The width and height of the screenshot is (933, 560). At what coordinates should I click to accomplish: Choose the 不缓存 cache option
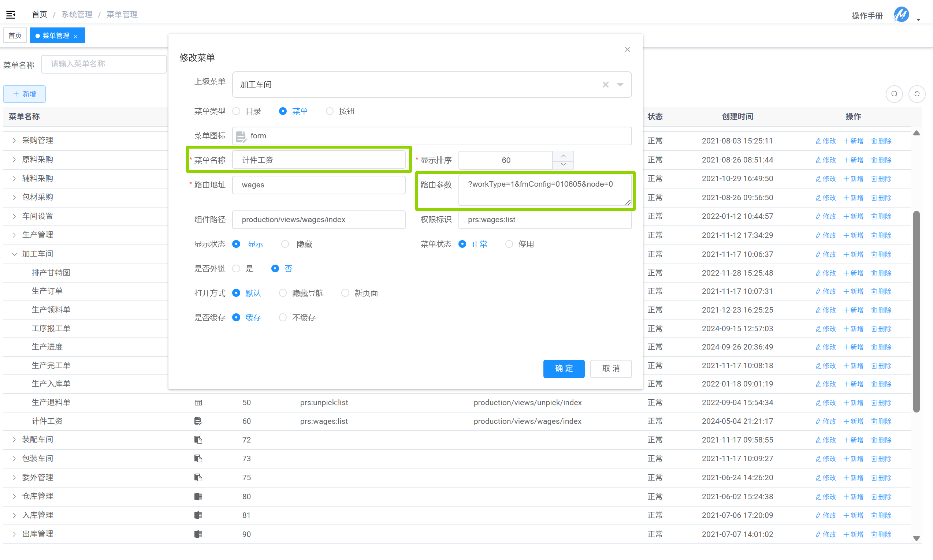[283, 317]
